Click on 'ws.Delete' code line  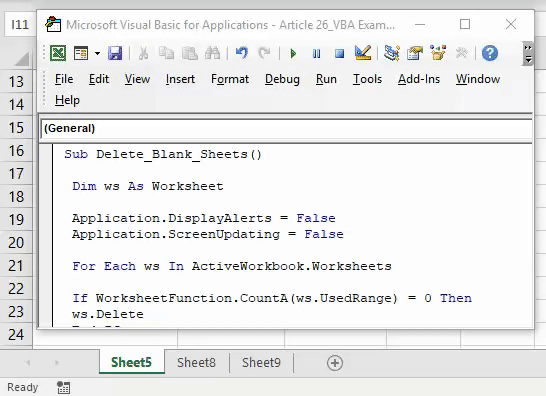(108, 314)
